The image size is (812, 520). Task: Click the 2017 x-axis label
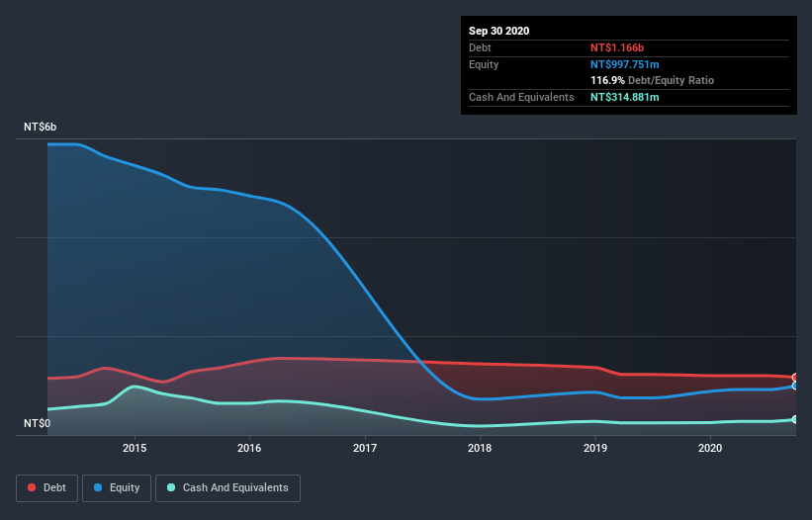(365, 448)
